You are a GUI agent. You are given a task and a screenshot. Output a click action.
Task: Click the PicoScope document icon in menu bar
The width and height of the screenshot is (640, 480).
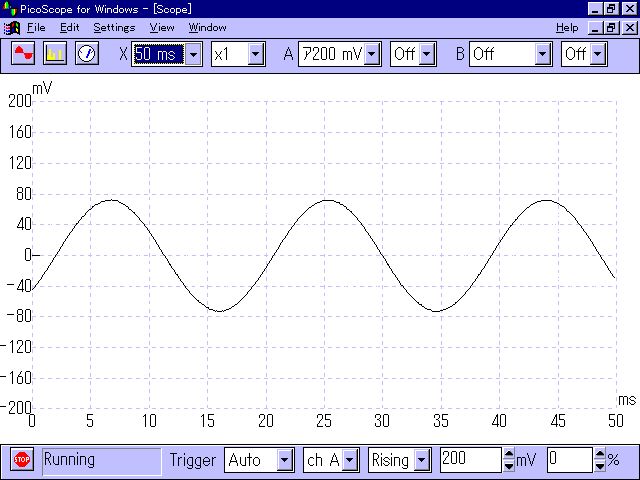(12, 28)
